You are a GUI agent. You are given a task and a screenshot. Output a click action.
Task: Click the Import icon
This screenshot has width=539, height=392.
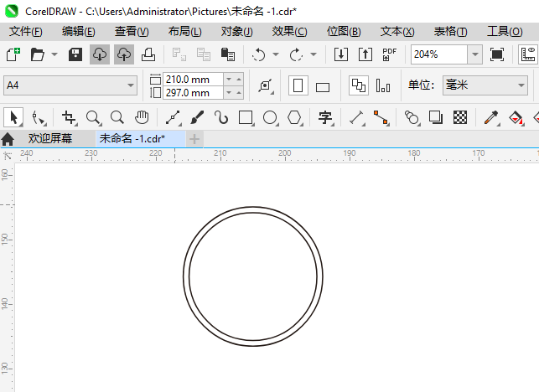[341, 54]
